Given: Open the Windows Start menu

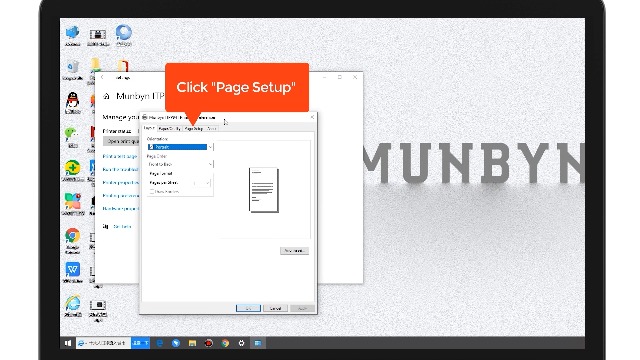Looking at the screenshot, I should 68,343.
